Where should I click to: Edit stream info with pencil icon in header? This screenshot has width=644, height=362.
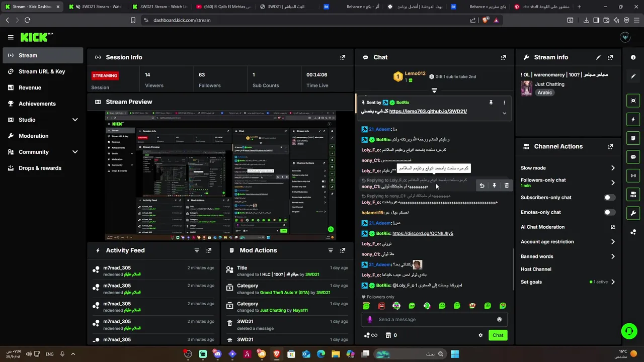point(598,57)
